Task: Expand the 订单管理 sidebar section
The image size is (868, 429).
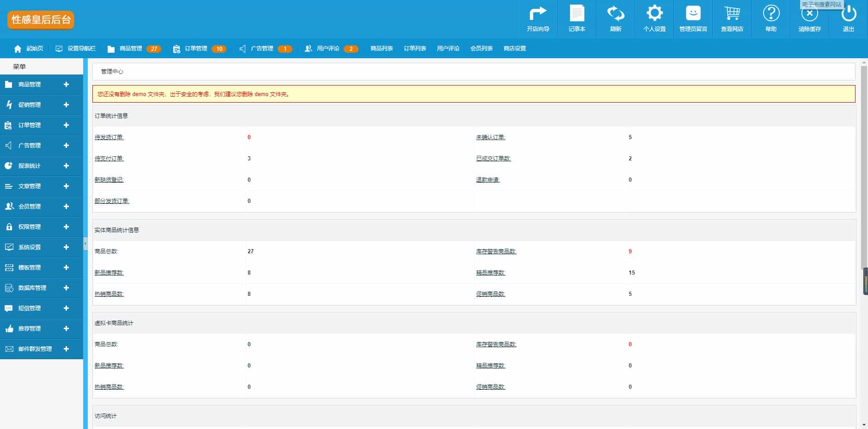Action: [66, 125]
